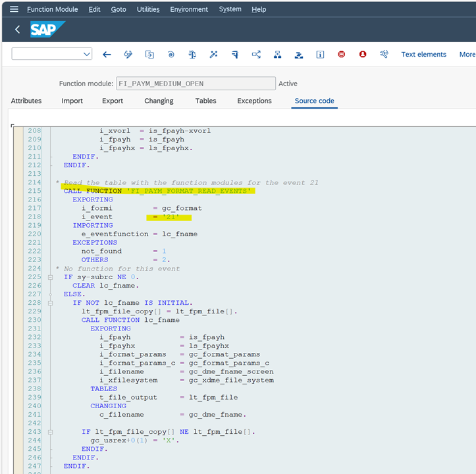Click the Other Object toolbar icon
Screen dimensions: 476x474
149,55
